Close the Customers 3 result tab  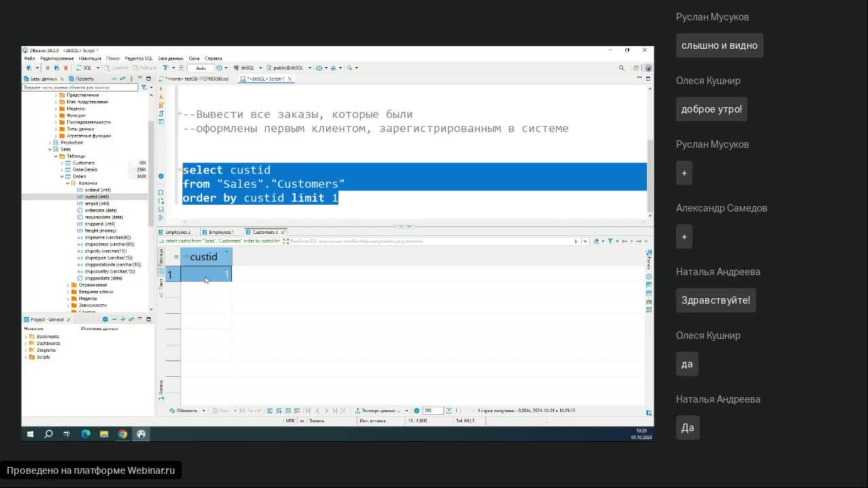[284, 232]
